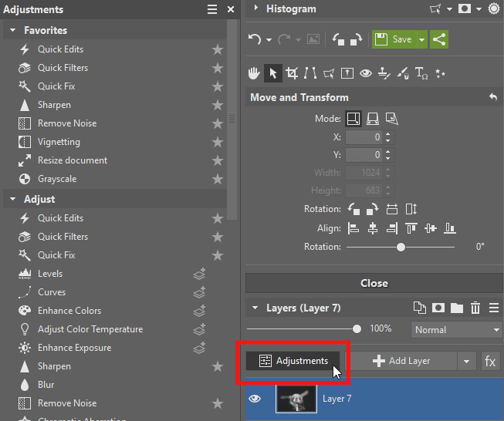Select the paint brush fill tool

tap(403, 73)
